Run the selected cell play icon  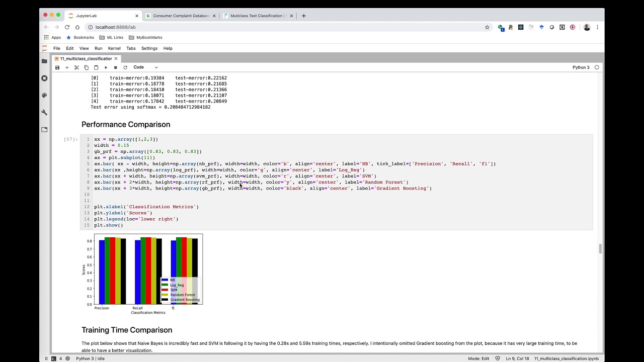click(x=106, y=67)
